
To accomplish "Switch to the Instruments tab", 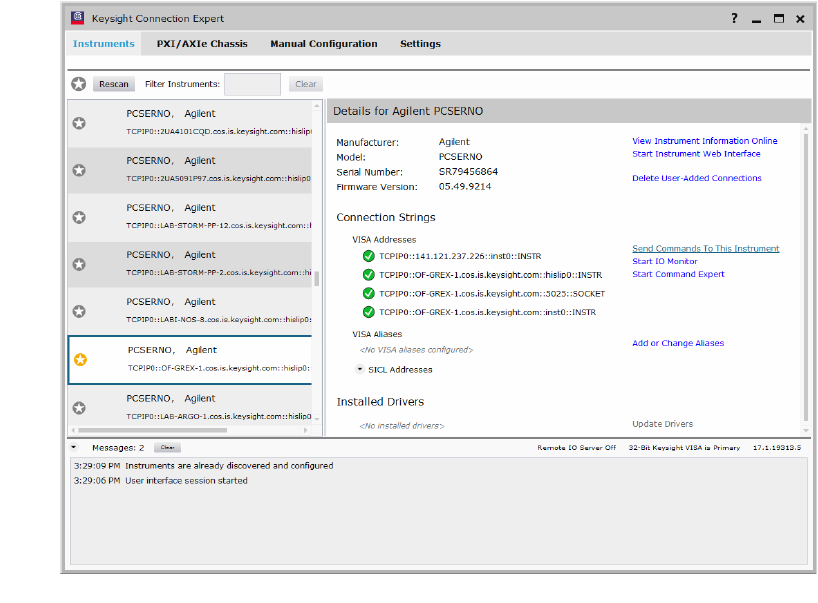I will pos(103,44).
